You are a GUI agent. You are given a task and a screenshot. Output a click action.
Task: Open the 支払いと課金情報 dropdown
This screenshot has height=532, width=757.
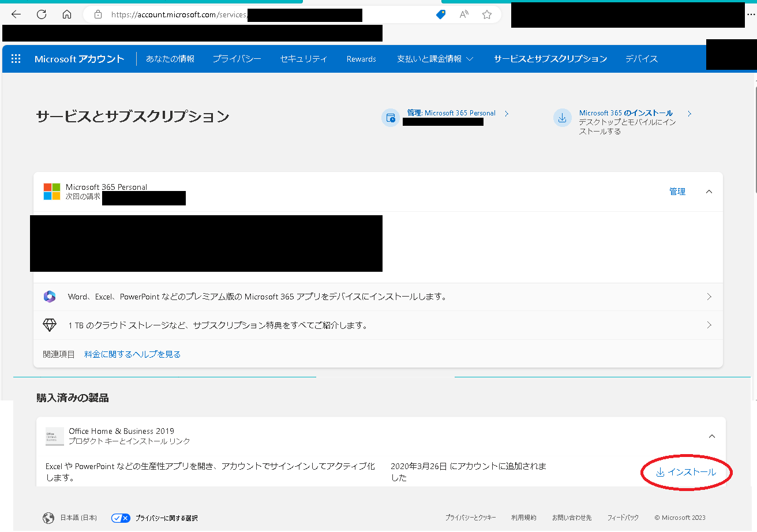435,59
